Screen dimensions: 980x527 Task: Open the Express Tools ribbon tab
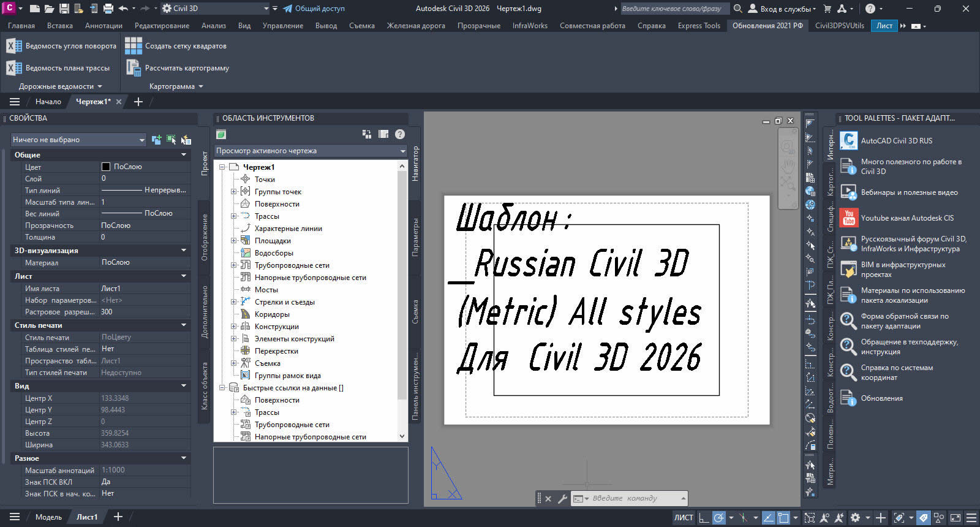(699, 26)
